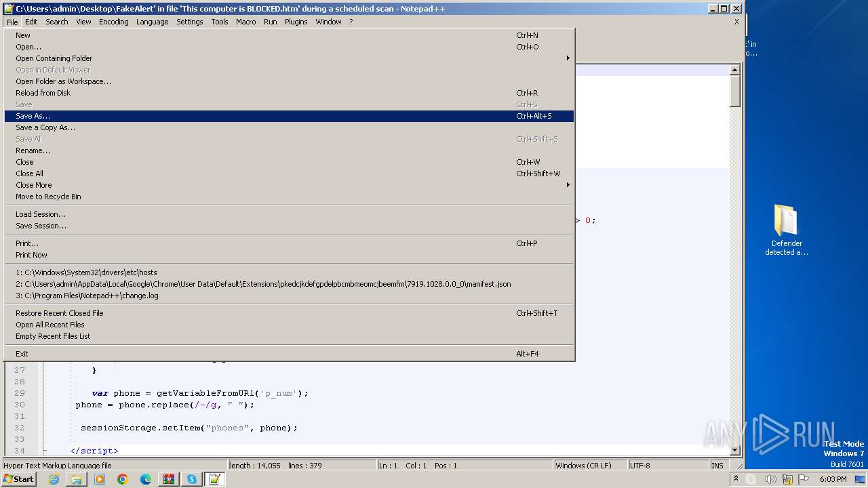
Task: Collapse the fold marker at line 34
Action: coord(45,451)
